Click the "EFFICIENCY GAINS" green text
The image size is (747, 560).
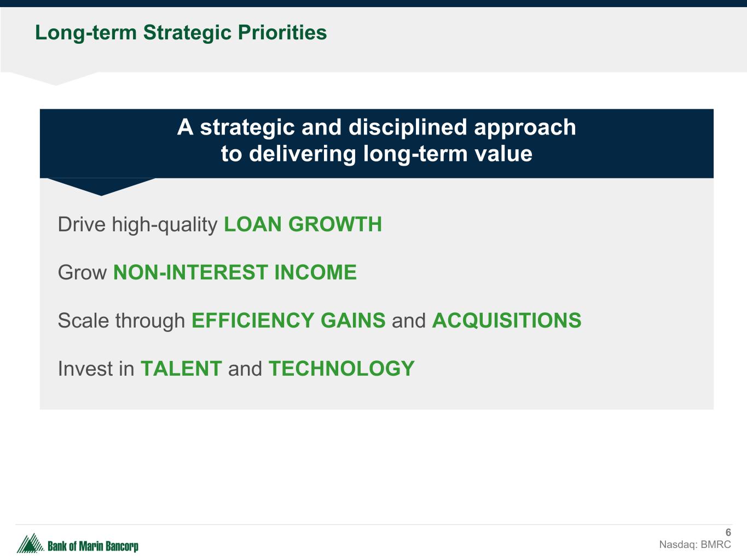[x=288, y=320]
